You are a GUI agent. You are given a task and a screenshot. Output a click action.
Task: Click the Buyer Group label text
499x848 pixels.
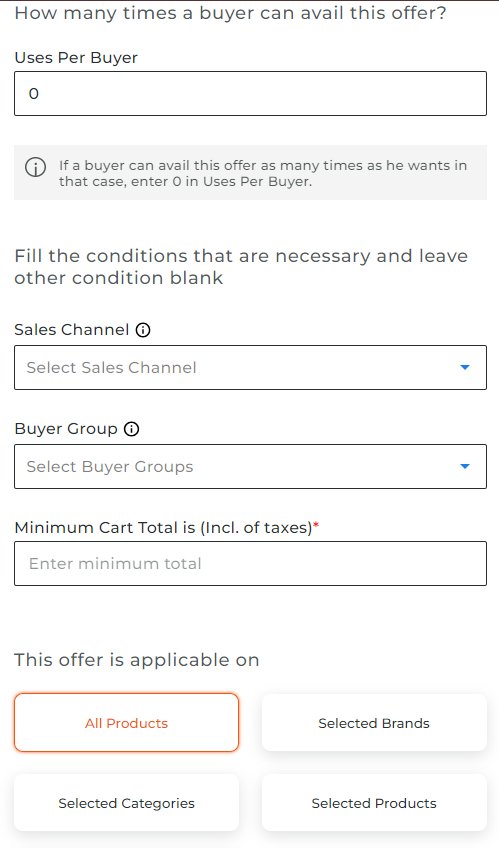coord(66,429)
